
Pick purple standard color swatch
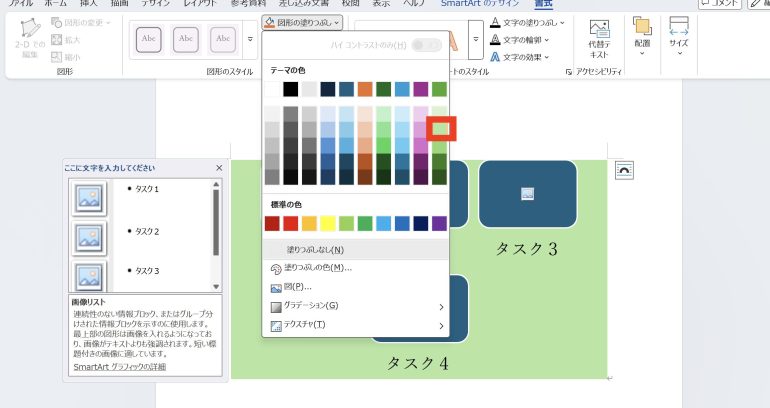tap(440, 223)
